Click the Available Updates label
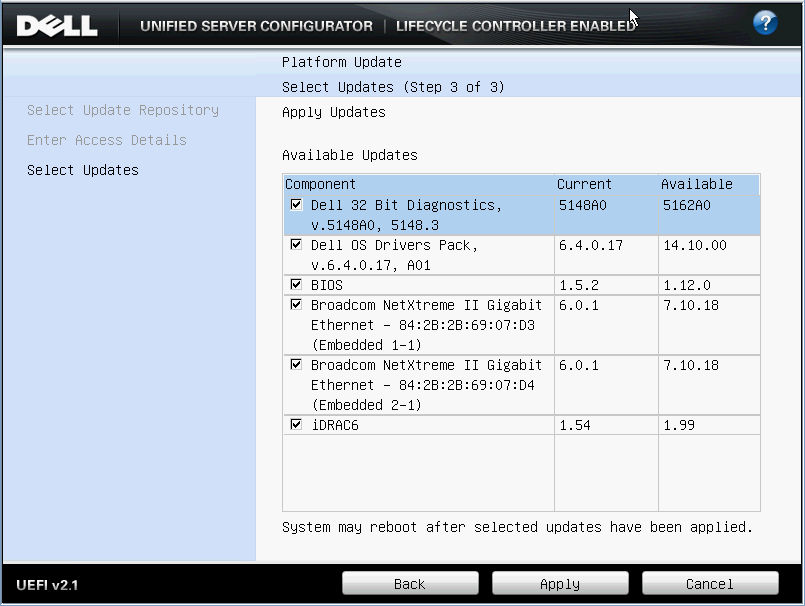 [350, 155]
